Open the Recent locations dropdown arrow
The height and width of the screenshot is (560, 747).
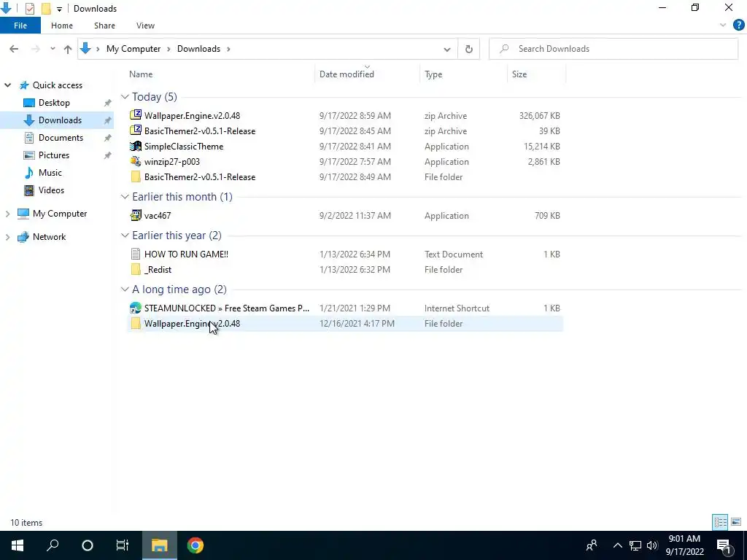(53, 49)
